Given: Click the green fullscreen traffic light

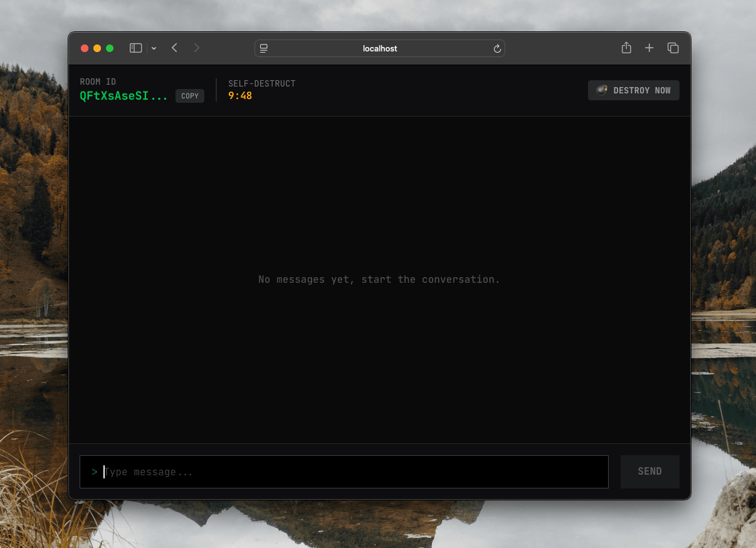Looking at the screenshot, I should 110,48.
